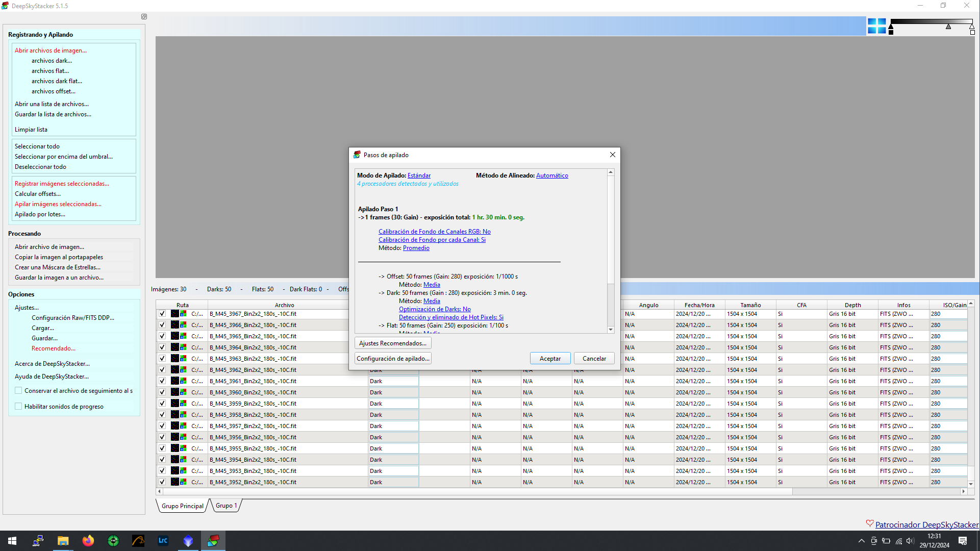The width and height of the screenshot is (980, 551).
Task: Click the Automático alignment method link
Action: coord(552,176)
